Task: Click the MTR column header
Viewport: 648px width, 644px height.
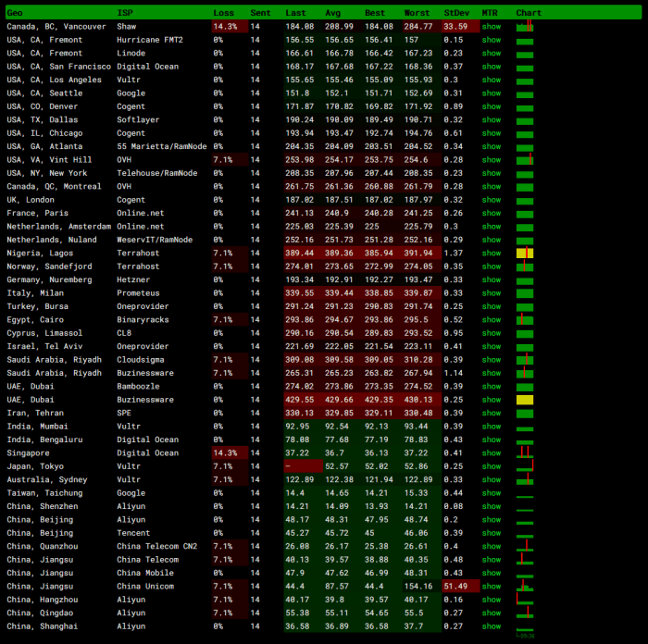Action: pos(490,13)
